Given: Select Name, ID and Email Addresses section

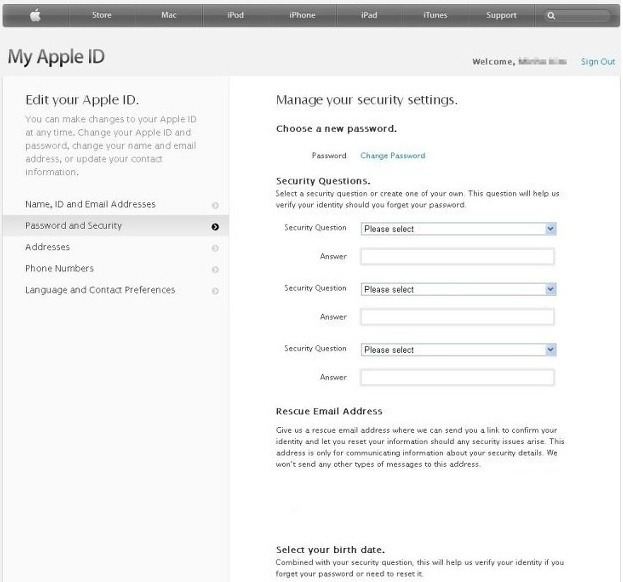Looking at the screenshot, I should pyautogui.click(x=115, y=204).
